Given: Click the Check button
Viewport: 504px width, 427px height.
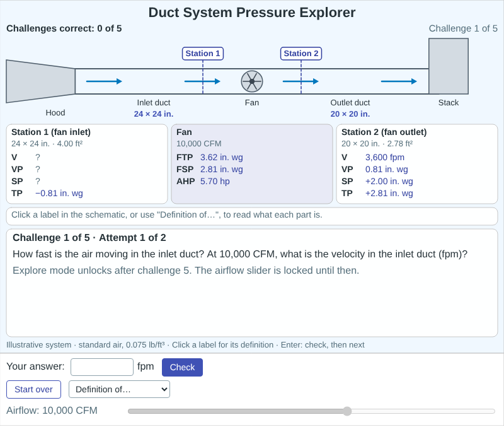Looking at the screenshot, I should (182, 367).
